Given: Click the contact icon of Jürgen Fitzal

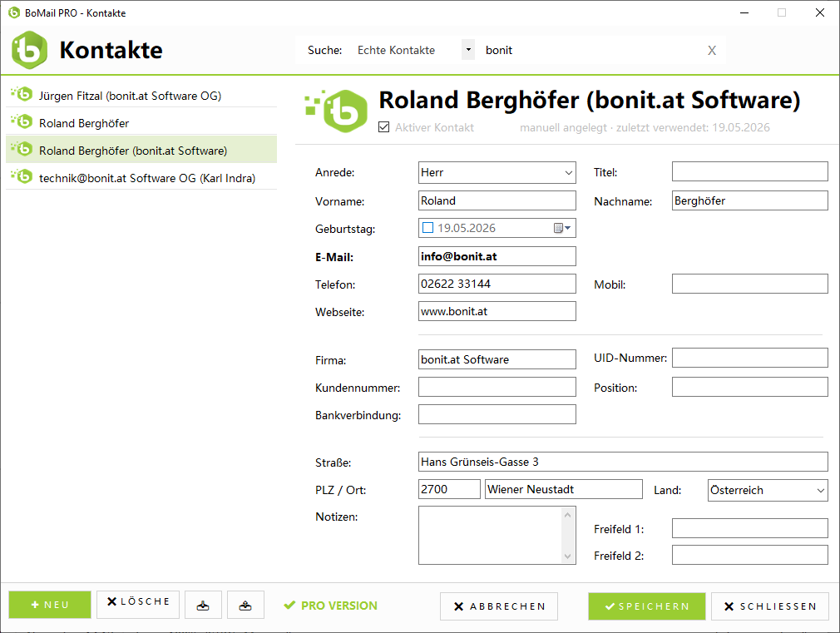Looking at the screenshot, I should click(x=22, y=94).
